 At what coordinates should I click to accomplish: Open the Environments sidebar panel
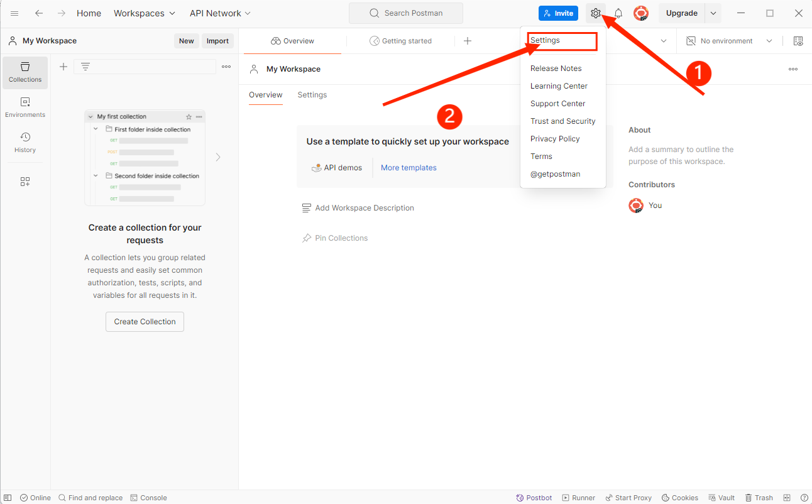coord(25,107)
